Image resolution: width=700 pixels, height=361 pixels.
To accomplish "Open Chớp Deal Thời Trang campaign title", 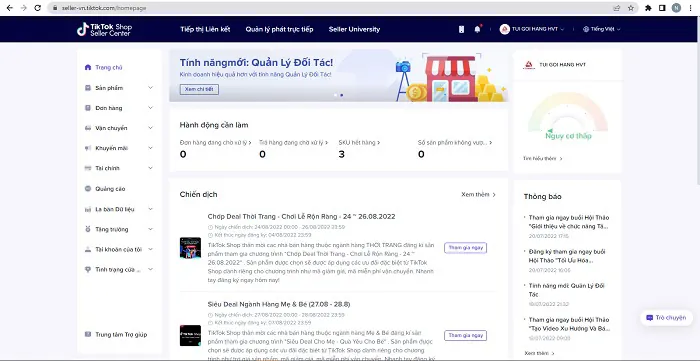I will click(301, 216).
